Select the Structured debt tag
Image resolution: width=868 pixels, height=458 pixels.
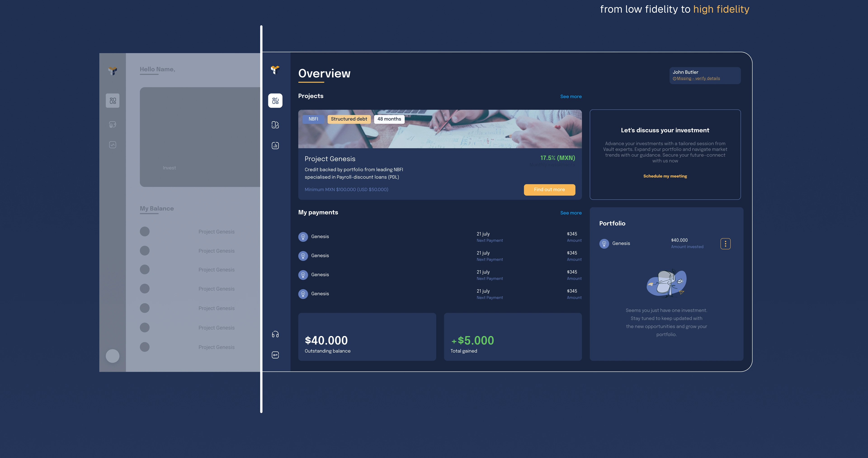coord(349,119)
